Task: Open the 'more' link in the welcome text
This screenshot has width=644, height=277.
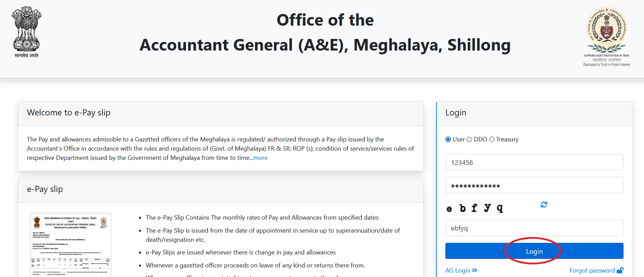Action: [x=260, y=158]
